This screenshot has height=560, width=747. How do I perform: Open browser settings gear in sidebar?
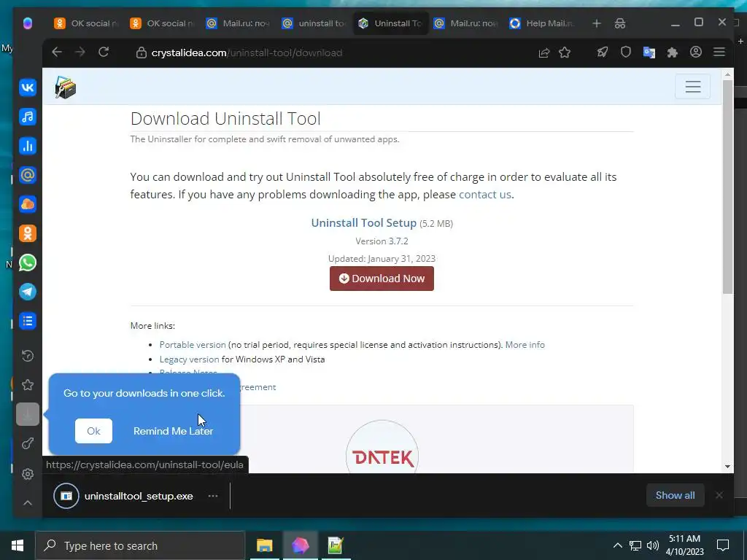pyautogui.click(x=28, y=474)
